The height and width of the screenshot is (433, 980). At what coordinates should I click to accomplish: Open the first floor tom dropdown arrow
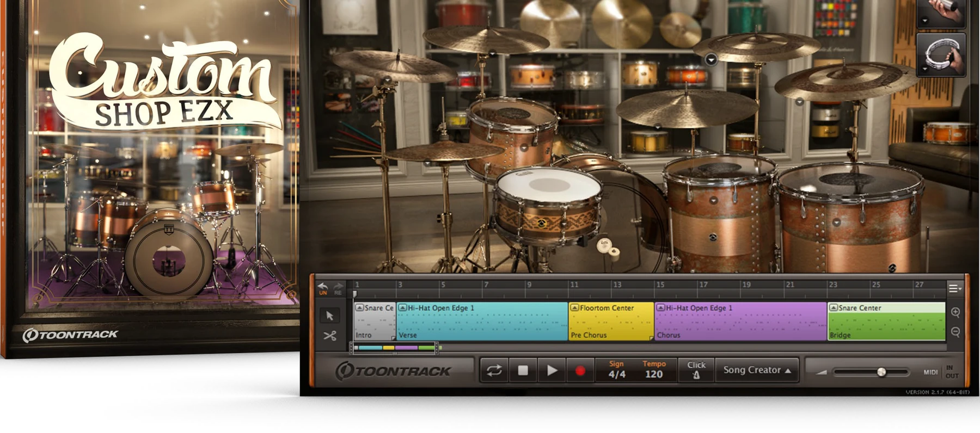pyautogui.click(x=713, y=201)
